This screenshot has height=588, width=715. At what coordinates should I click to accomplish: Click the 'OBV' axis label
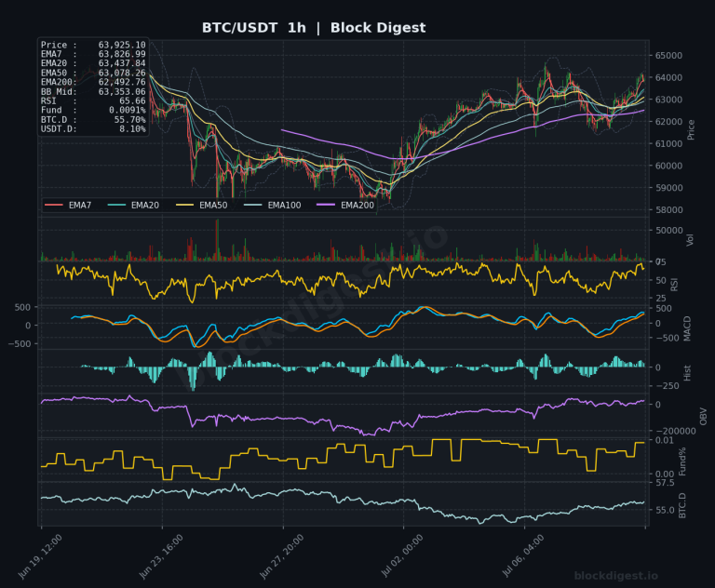pyautogui.click(x=703, y=417)
